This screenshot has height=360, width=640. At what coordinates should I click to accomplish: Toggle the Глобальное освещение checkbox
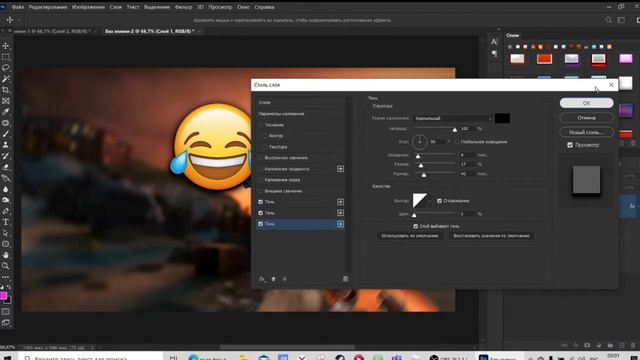pyautogui.click(x=457, y=142)
